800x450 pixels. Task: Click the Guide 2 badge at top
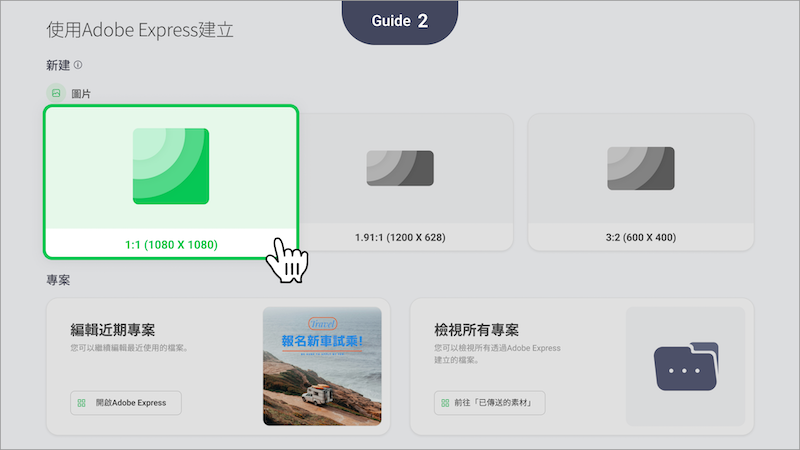(x=400, y=21)
